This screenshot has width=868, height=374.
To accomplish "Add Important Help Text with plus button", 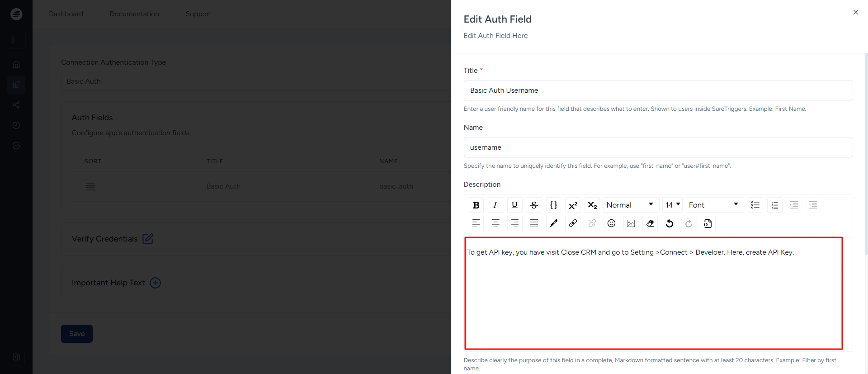I will tap(155, 283).
